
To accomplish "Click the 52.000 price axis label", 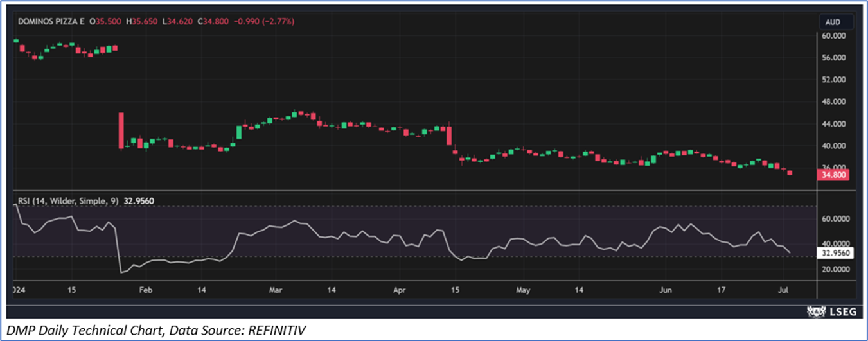I will coord(833,80).
